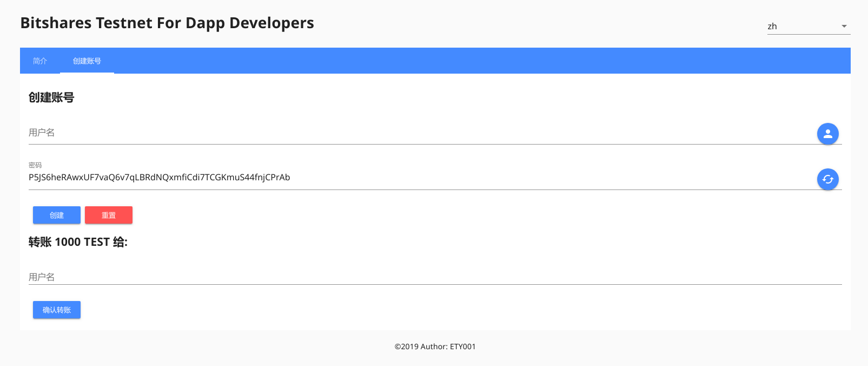Screen dimensions: 868x366
Task: Switch to the 简介 tab
Action: [40, 61]
